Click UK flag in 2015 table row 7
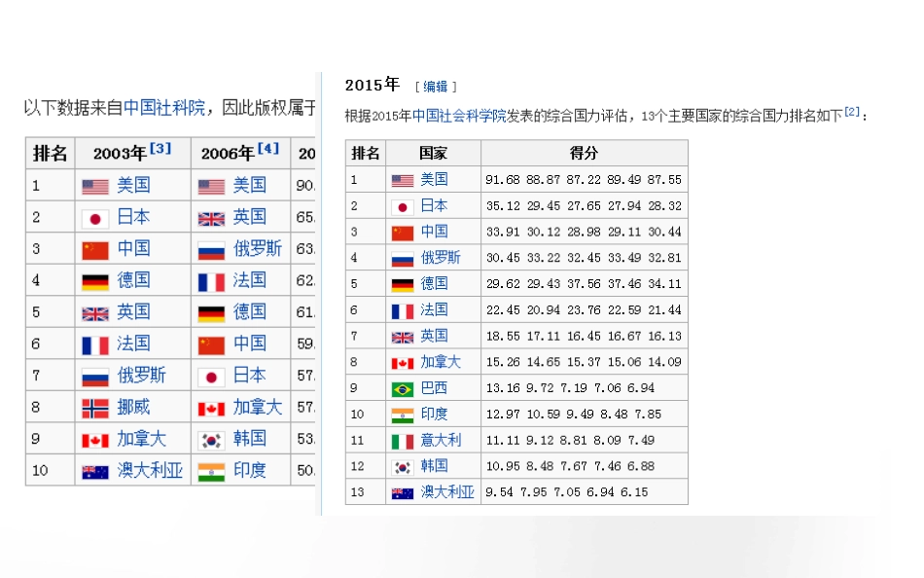Viewport: 924px width, 578px height. (403, 338)
